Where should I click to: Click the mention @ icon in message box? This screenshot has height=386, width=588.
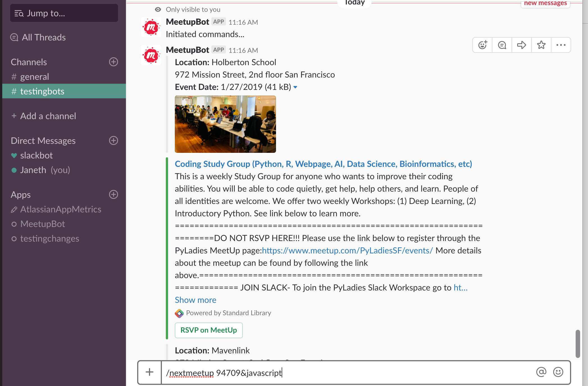point(541,372)
